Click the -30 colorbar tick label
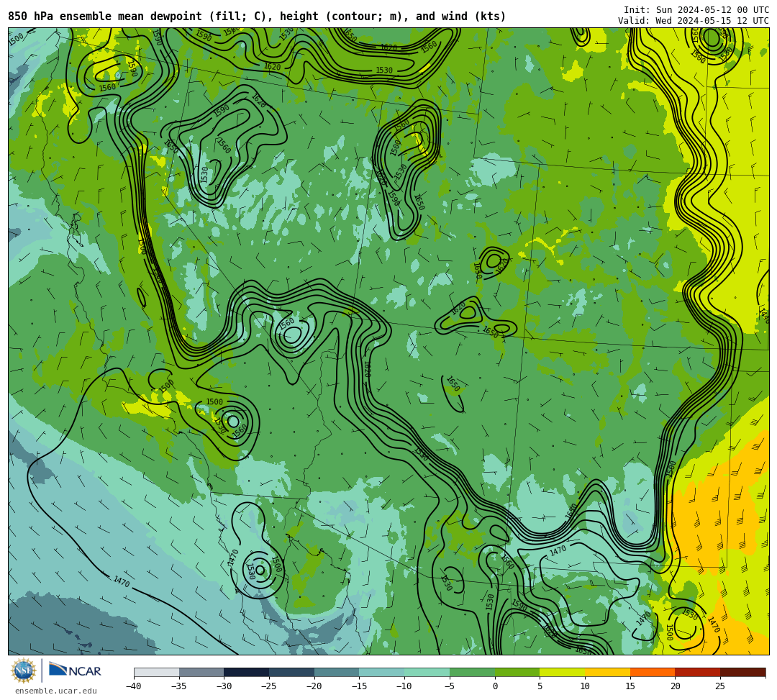 point(224,686)
